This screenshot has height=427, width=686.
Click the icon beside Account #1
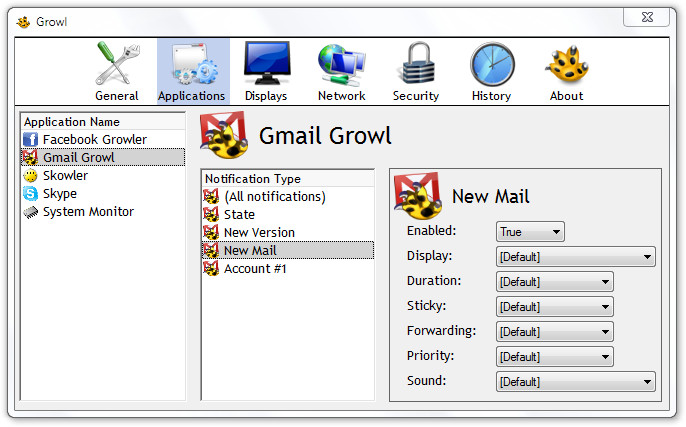[211, 269]
